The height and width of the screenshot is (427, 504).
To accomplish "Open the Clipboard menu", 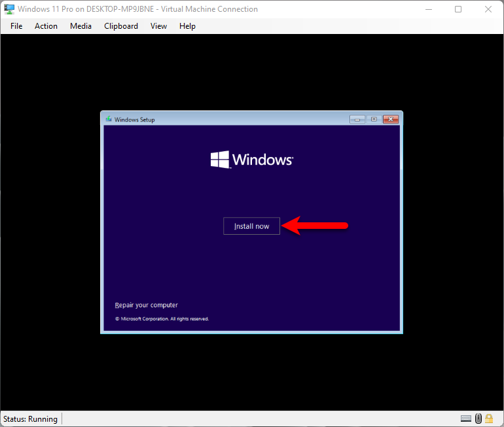I will (x=121, y=26).
